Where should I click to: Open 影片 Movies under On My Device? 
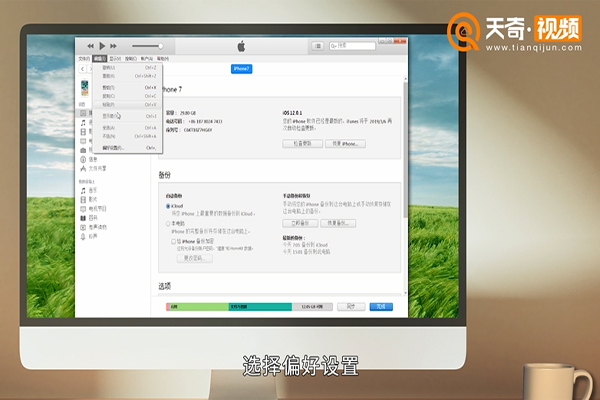coord(93,199)
